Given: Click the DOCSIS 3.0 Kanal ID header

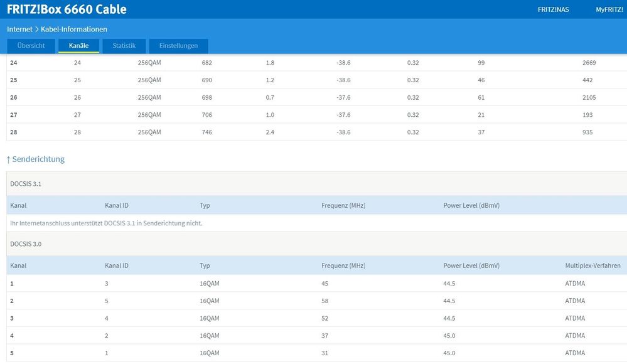Looking at the screenshot, I should coord(116,265).
